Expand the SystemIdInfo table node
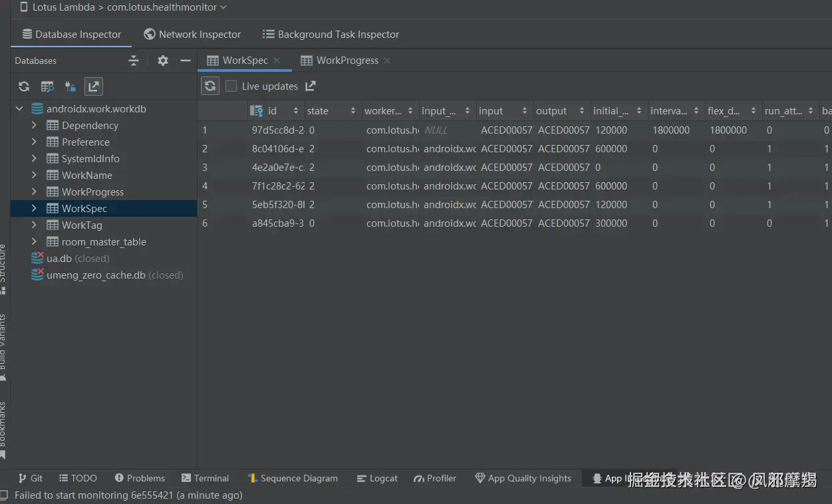Viewport: 832px width, 504px height. [x=34, y=159]
